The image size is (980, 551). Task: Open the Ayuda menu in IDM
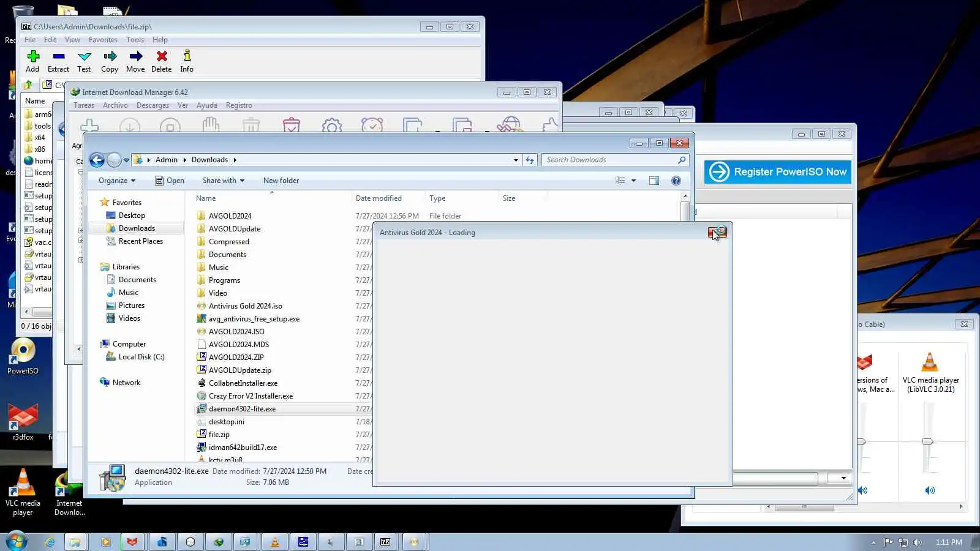tap(207, 105)
